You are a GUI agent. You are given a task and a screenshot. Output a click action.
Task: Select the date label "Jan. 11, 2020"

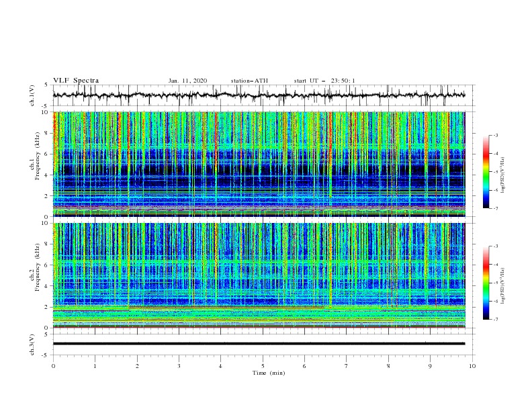coord(187,81)
